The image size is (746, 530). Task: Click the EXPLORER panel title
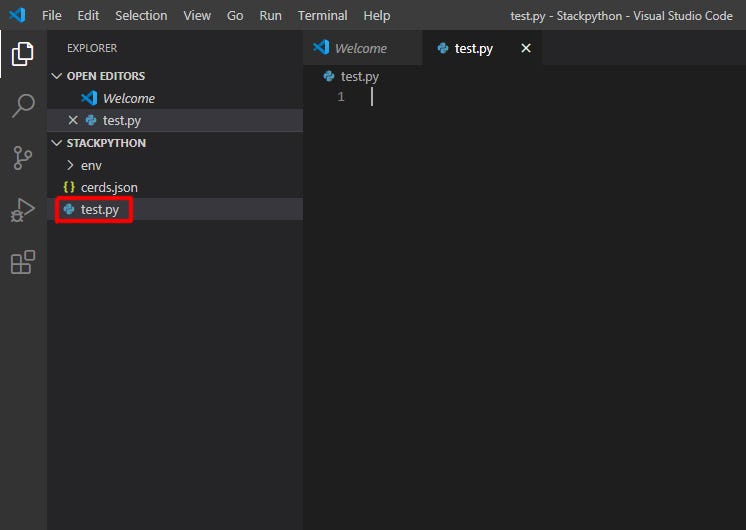coord(92,48)
